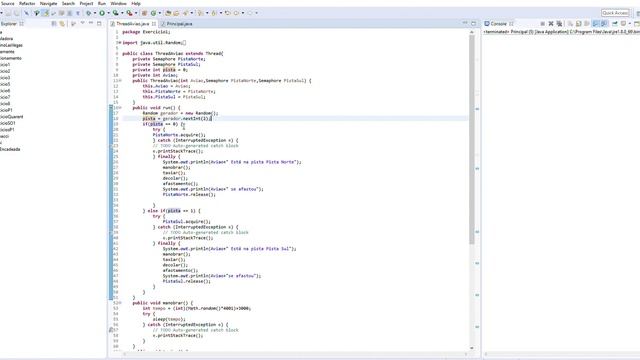Viewport: 640px width, 360px height.
Task: Click the Save All icon in toolbar
Action: tap(16, 13)
